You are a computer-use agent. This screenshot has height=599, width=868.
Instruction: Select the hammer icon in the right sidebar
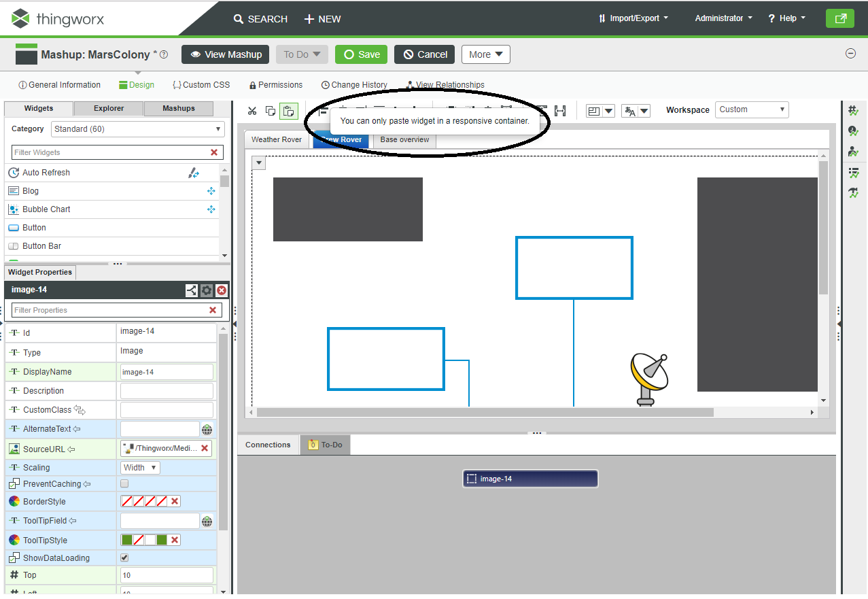(x=854, y=193)
